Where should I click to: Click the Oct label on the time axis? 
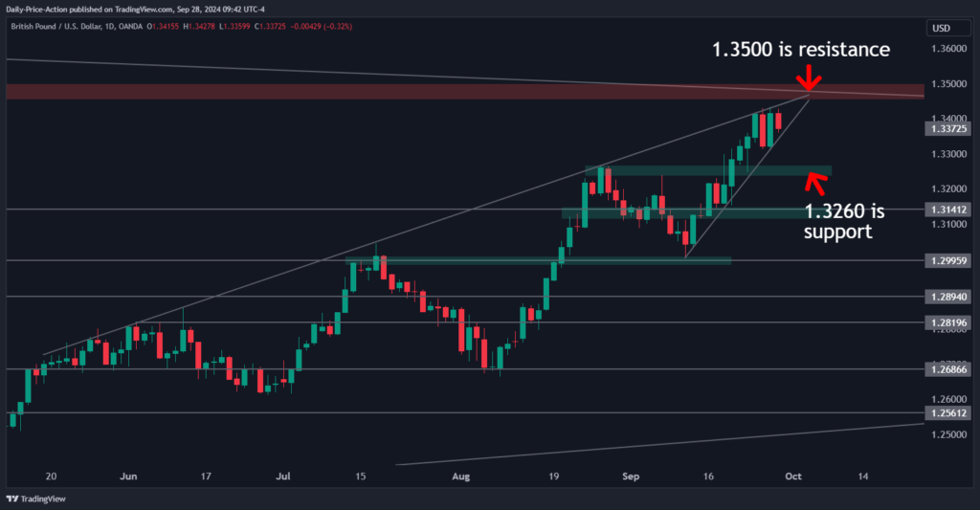[793, 477]
